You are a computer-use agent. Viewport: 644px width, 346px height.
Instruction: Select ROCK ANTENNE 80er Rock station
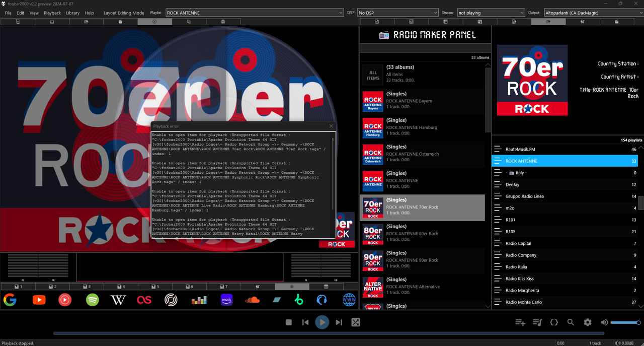pyautogui.click(x=422, y=234)
